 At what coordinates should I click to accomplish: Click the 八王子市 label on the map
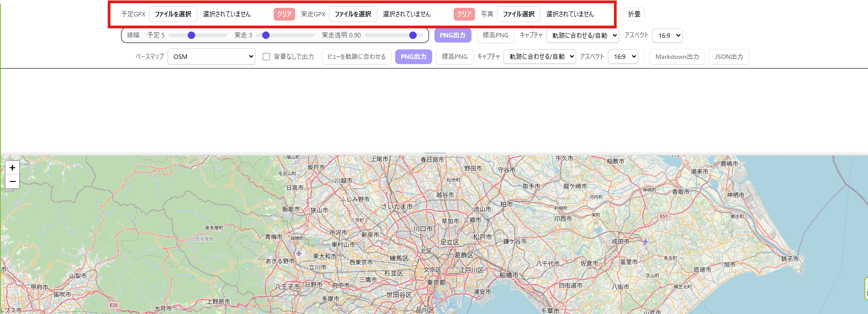tap(287, 287)
